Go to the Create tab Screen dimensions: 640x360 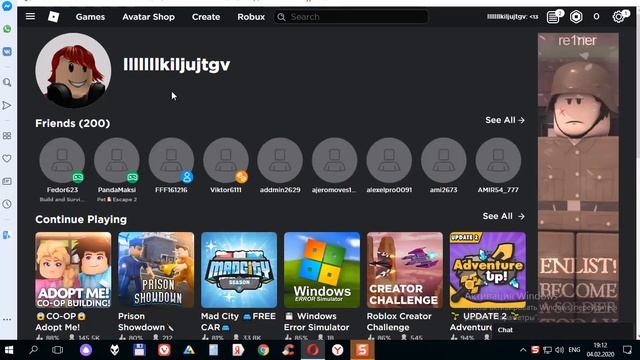(206, 17)
